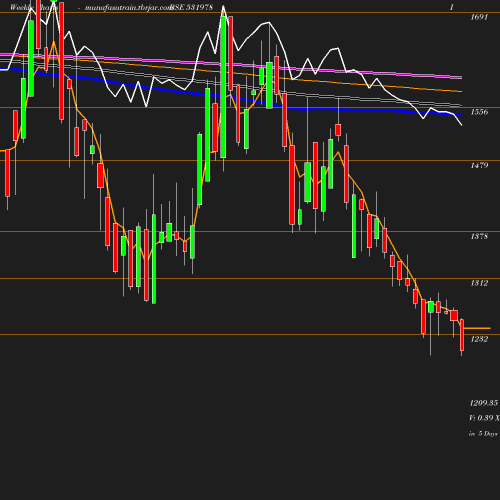
Task: Click the 1378 price axis label
Action: click(x=479, y=236)
